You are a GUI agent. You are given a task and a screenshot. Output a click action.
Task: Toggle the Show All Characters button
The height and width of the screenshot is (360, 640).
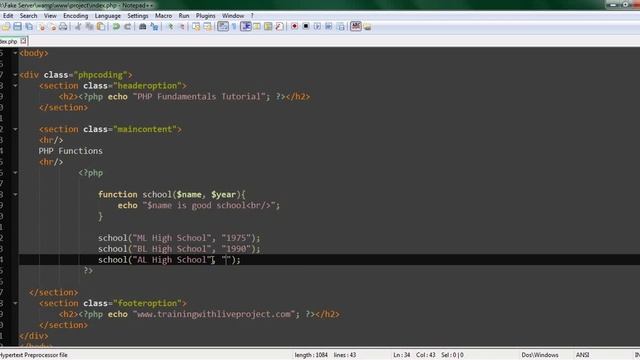234,27
